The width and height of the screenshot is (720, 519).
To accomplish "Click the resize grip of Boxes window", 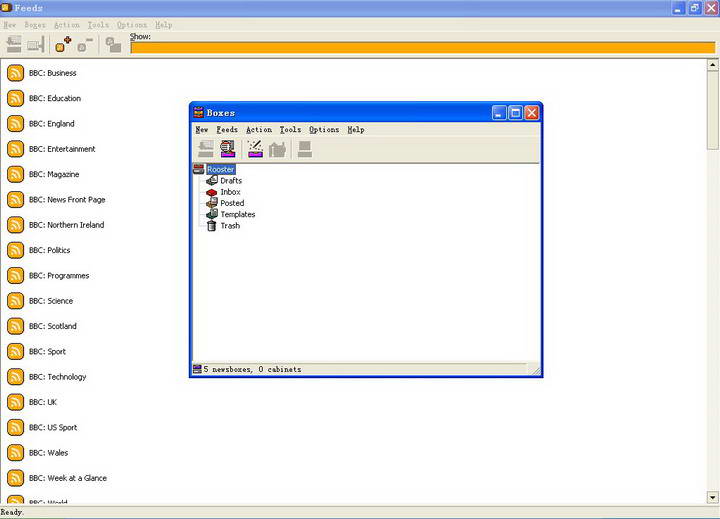I will (x=536, y=370).
